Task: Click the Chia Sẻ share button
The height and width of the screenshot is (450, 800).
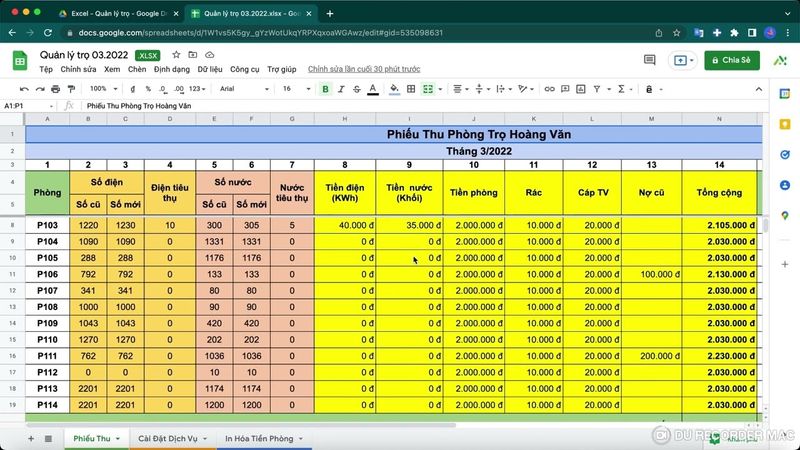Action: point(732,60)
